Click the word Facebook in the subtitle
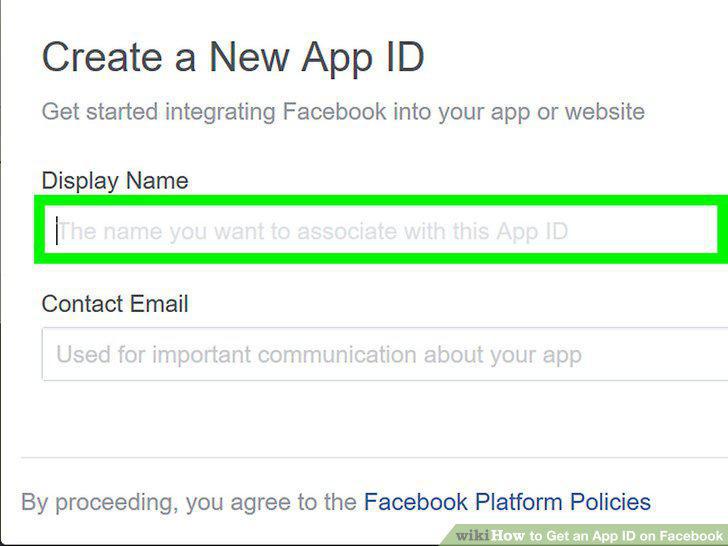728x546 pixels. [334, 112]
